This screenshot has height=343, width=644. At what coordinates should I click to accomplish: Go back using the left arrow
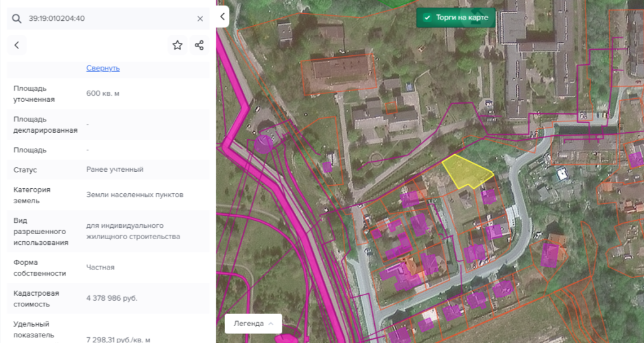tap(17, 45)
